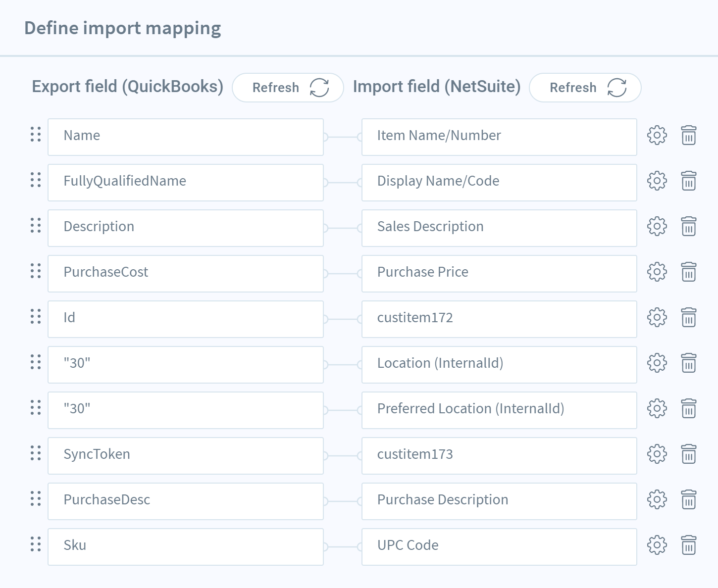Open settings gear for Purchase Price mapping

click(657, 272)
